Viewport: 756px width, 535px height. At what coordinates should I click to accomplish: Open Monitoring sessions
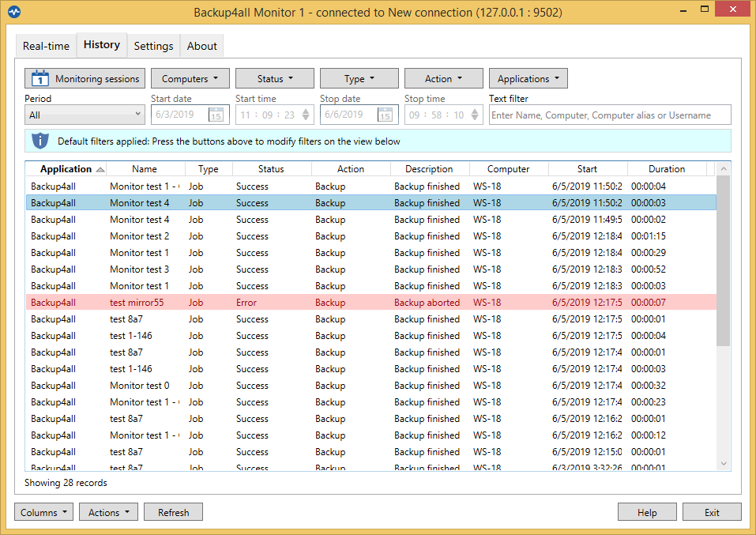pyautogui.click(x=85, y=78)
